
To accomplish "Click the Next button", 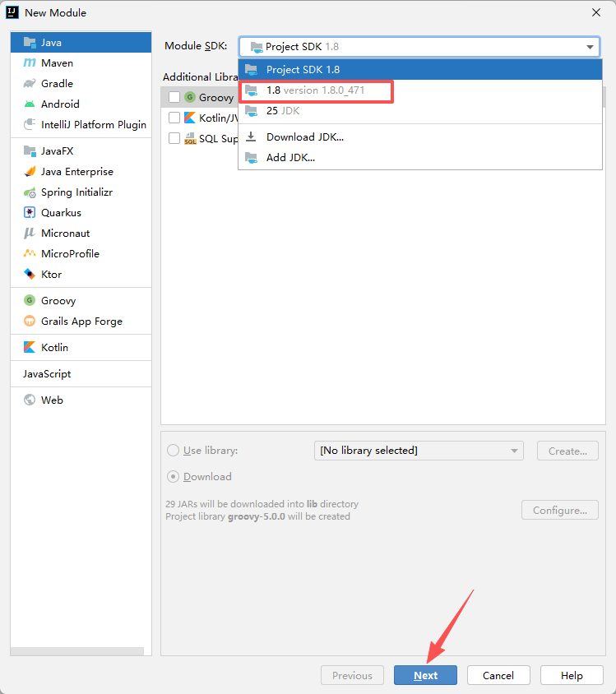I will pyautogui.click(x=425, y=675).
